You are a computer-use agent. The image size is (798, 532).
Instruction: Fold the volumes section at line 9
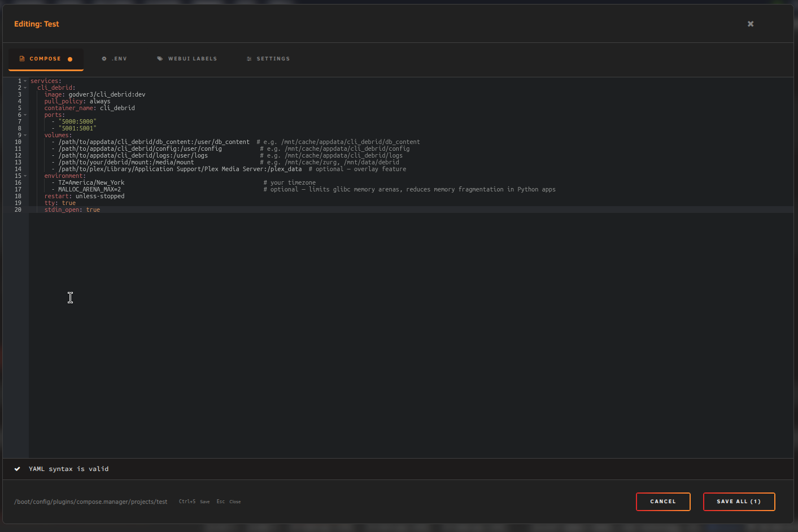coord(25,136)
